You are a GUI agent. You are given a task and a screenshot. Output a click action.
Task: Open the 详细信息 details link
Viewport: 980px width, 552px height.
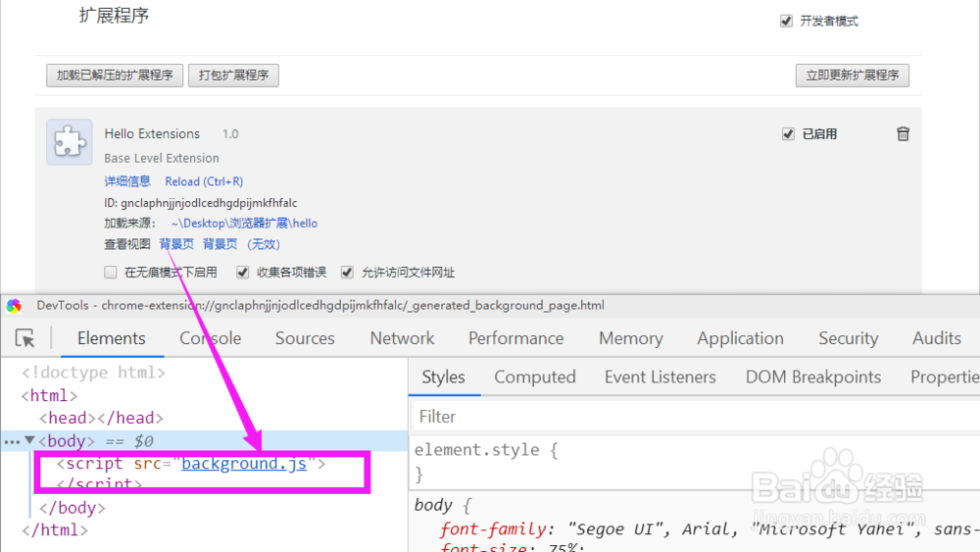pos(127,181)
